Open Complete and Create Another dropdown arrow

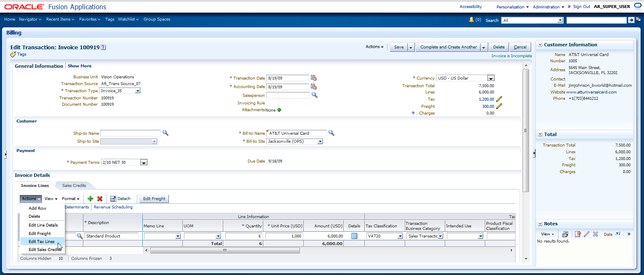tap(484, 47)
